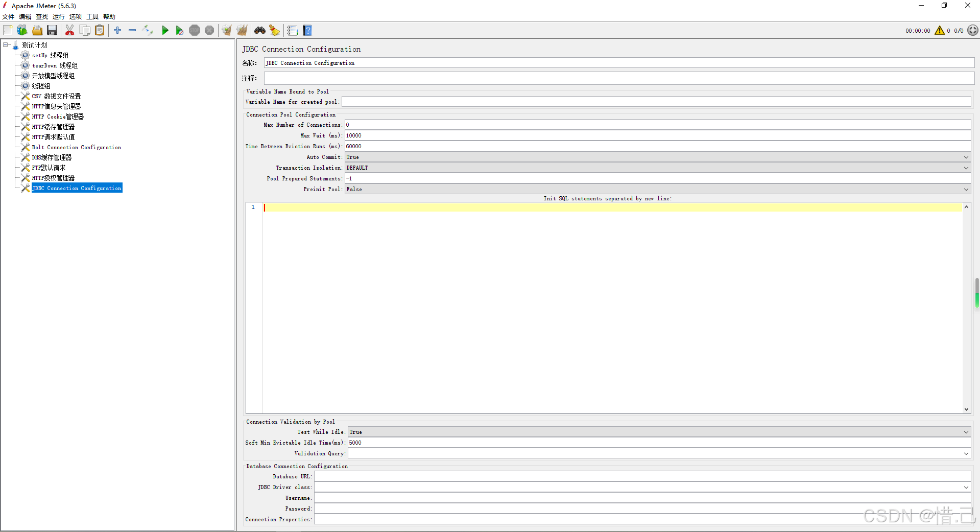
Task: Open the 编辑 menu
Action: [x=25, y=17]
